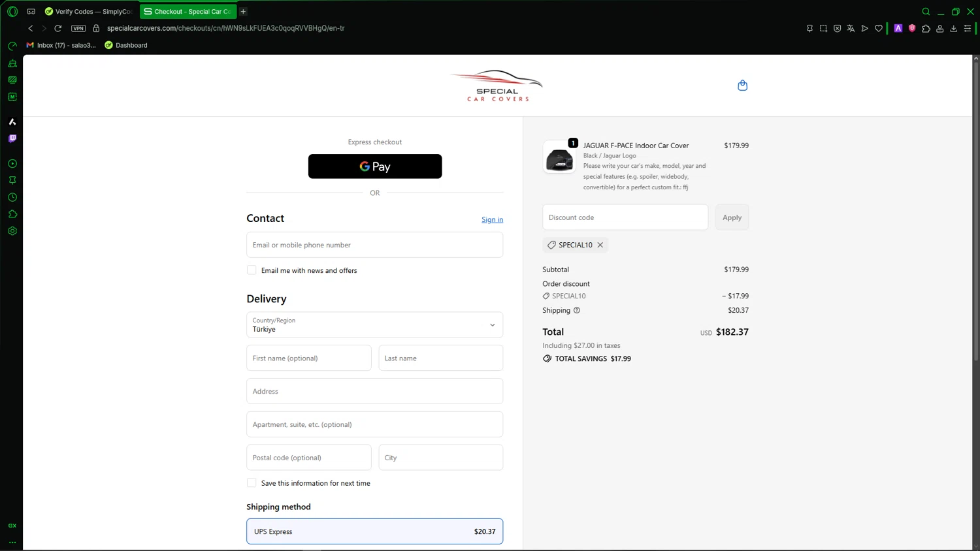This screenshot has height=551, width=980.
Task: Click the Last name field
Action: pos(441,358)
